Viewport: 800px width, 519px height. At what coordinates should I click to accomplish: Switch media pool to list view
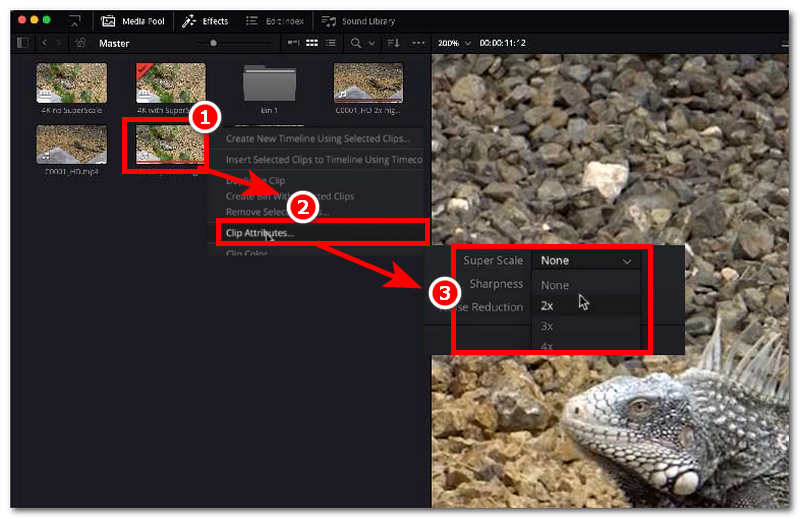point(330,43)
